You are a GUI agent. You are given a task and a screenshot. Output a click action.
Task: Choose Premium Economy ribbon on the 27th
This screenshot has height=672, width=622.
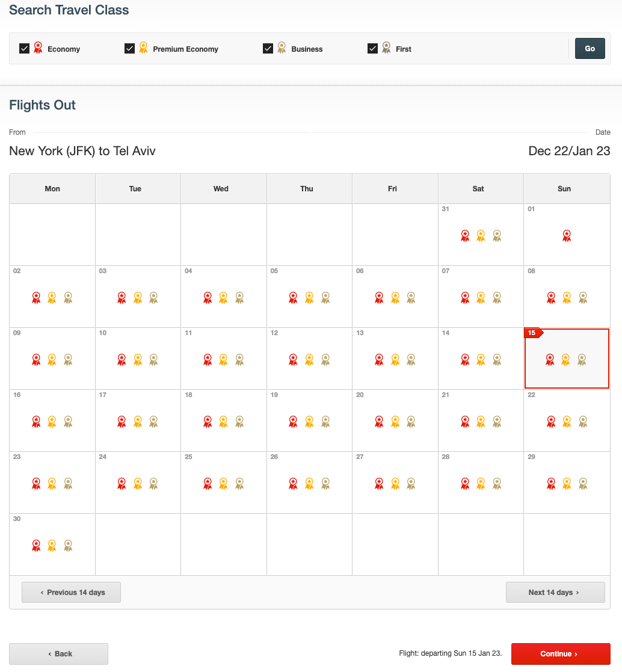coord(395,484)
